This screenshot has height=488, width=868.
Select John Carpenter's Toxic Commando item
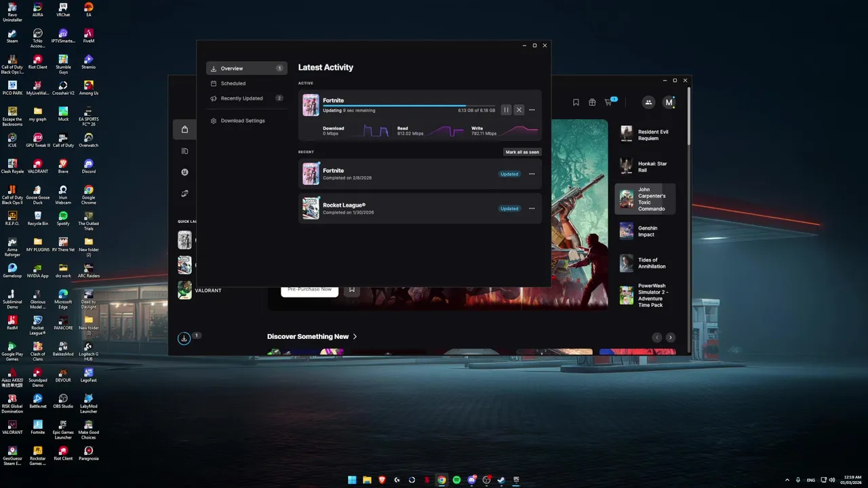tap(646, 199)
